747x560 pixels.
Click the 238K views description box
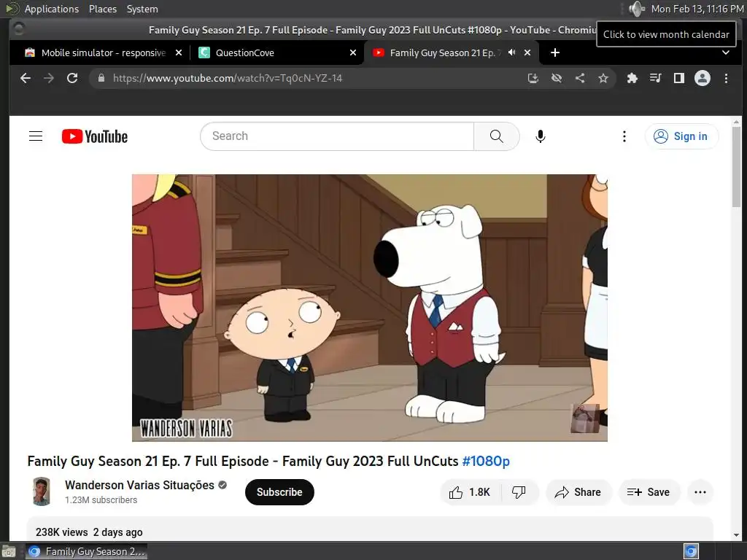click(370, 529)
